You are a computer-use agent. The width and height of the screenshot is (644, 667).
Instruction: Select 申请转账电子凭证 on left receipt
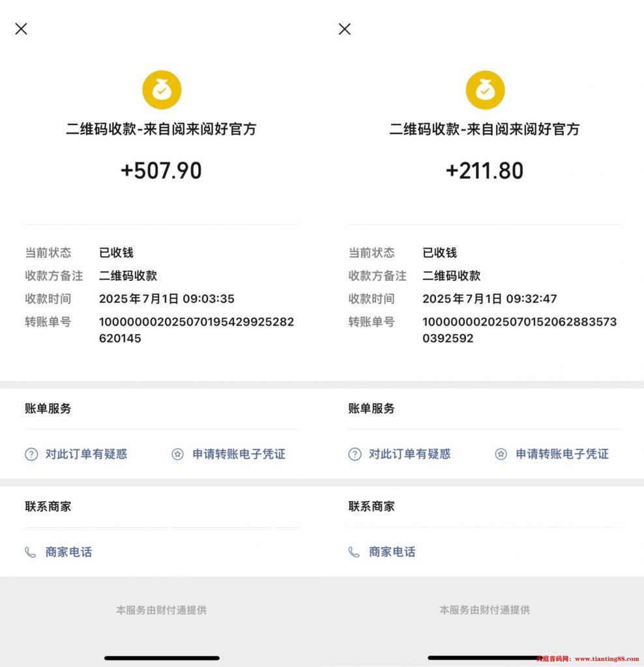click(x=239, y=454)
